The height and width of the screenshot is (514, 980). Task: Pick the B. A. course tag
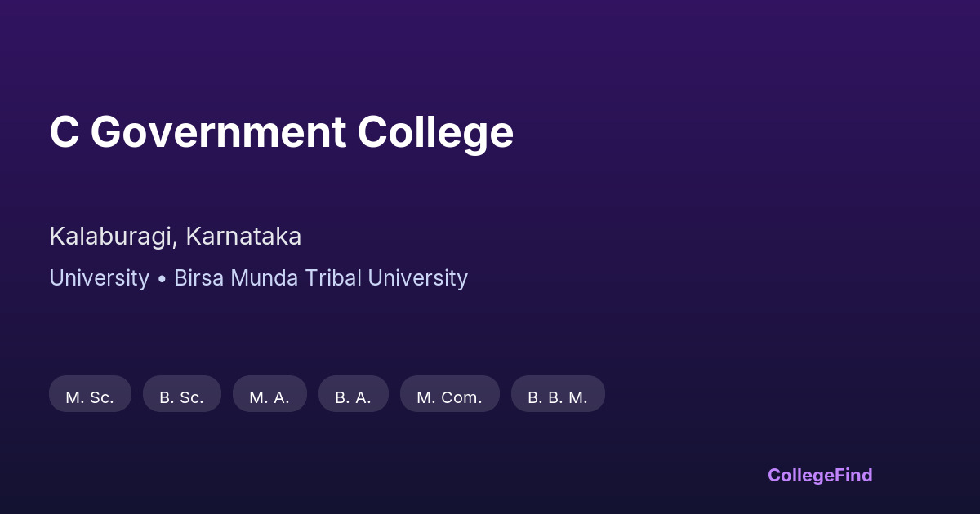[x=353, y=397]
